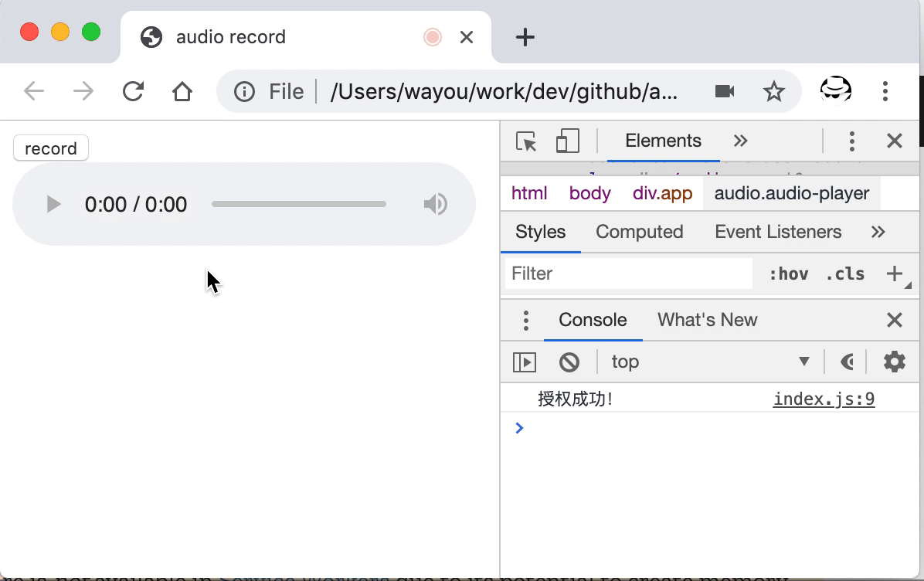This screenshot has width=924, height=581.
Task: Mute the audio player volume
Action: point(435,204)
